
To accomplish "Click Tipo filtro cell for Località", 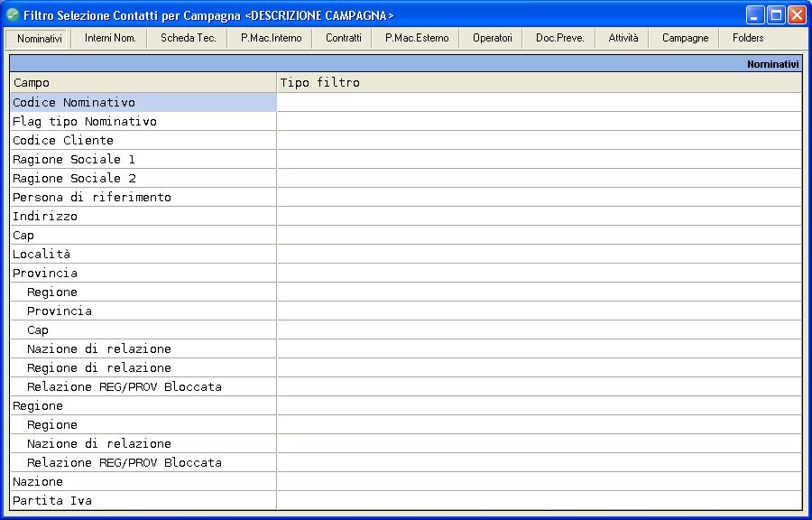I will [540, 255].
